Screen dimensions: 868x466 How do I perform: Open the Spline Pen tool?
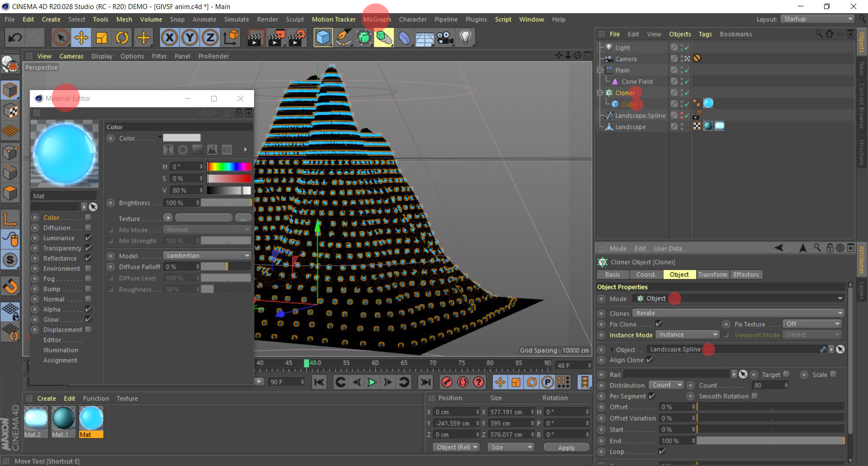point(344,38)
